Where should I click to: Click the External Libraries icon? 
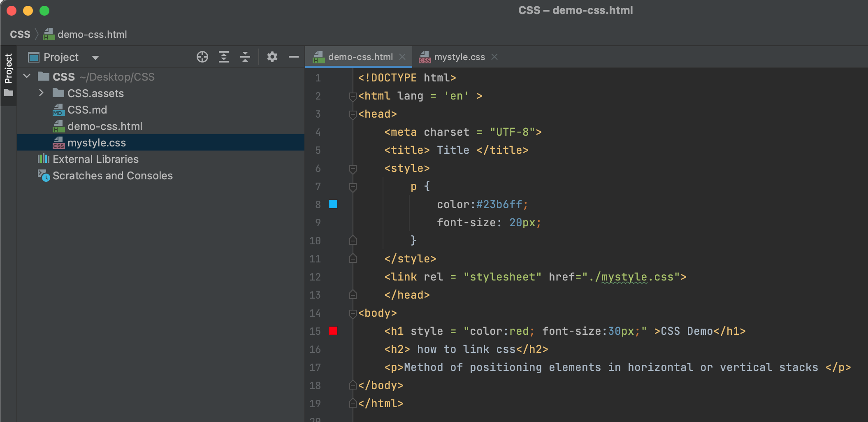(x=43, y=159)
